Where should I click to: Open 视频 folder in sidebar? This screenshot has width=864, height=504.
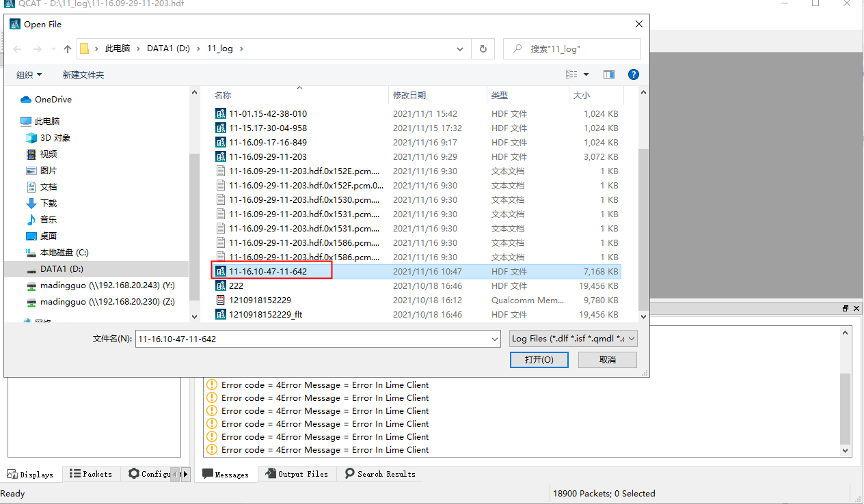41,154
